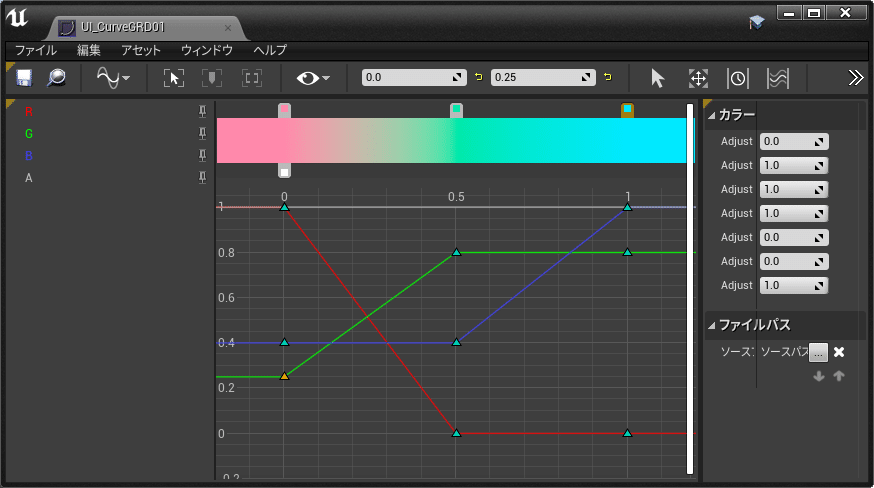Viewport: 874px width, 488px height.
Task: Open the アセット menu
Action: coord(141,50)
